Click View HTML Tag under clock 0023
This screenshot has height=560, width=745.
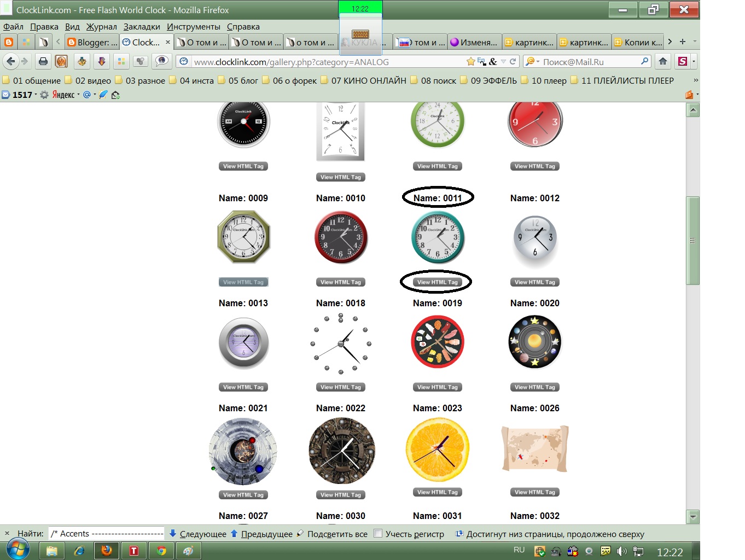coord(438,387)
